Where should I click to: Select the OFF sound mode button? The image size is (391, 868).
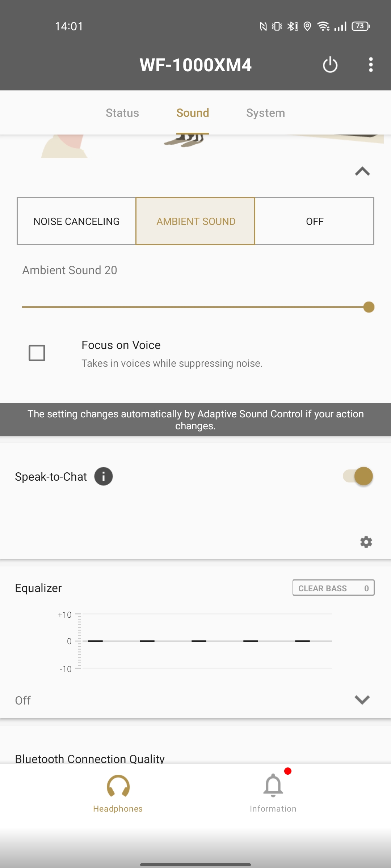314,221
